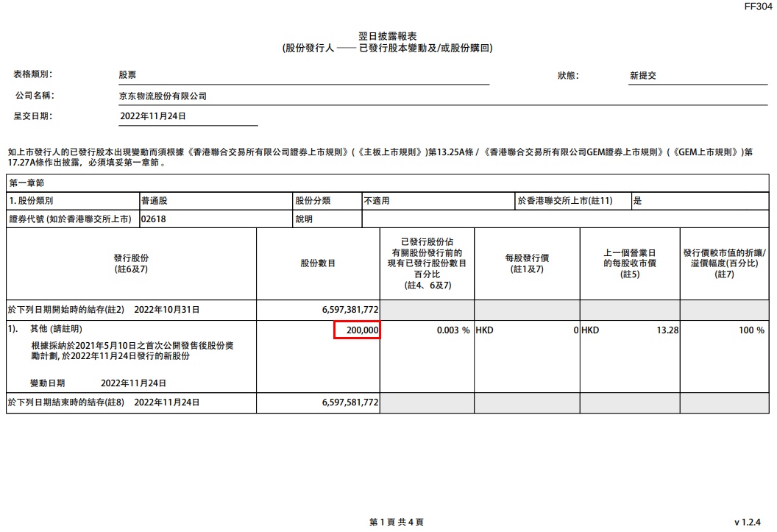777x532 pixels.
Task: Click the 股份數目 column header
Action: [318, 263]
